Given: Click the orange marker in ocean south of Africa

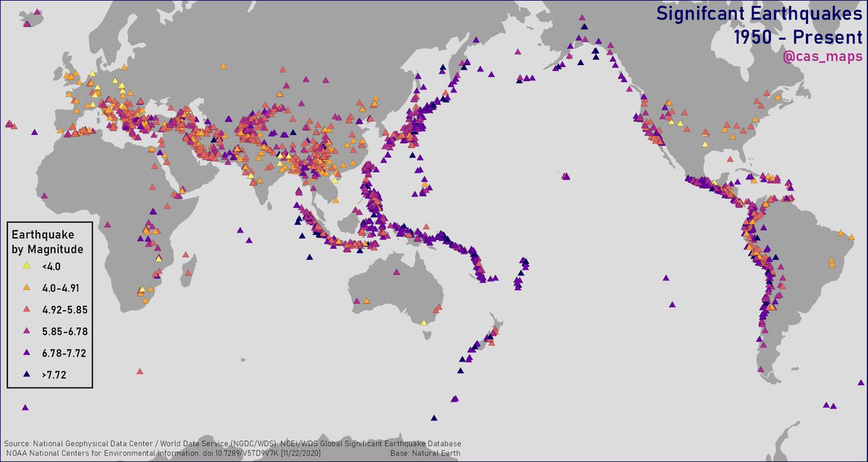Looking at the screenshot, I should click(x=140, y=371).
